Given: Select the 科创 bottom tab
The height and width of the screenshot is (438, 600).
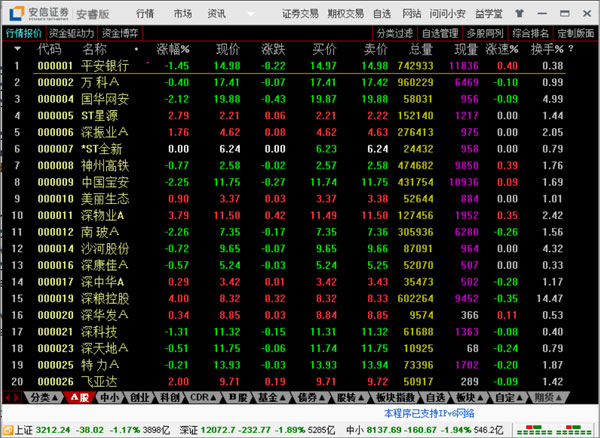Looking at the screenshot, I should 170,397.
